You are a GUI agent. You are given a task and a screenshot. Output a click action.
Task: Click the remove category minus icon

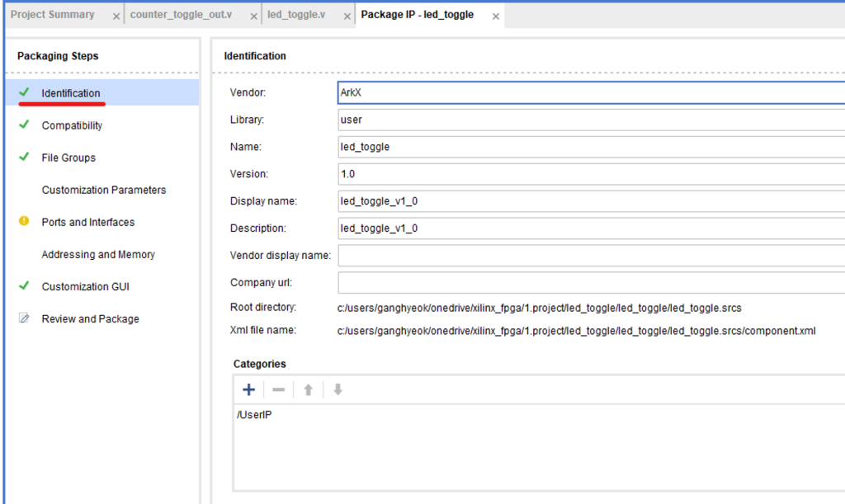coord(278,389)
